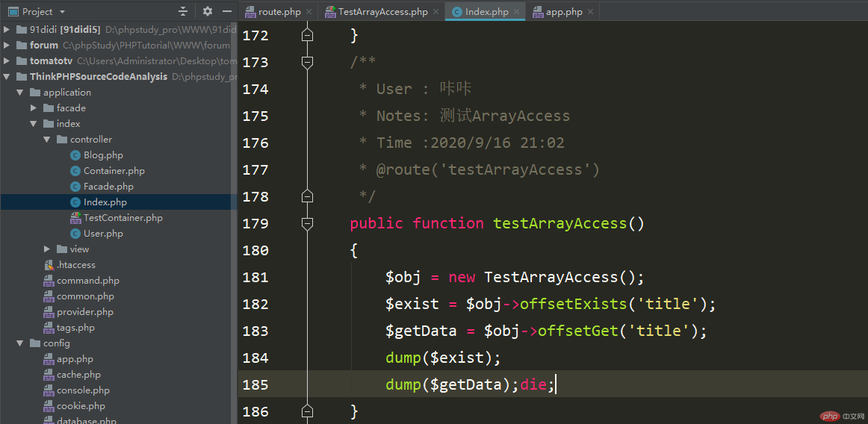Viewport: 868px width, 424px height.
Task: Open Blog.php in the project tree
Action: tap(103, 155)
